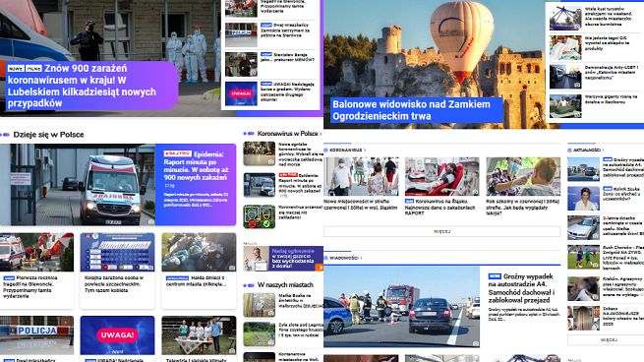Open Balonowe widowisko nad Zamkiem Ogrodzienieckim article

point(411,110)
